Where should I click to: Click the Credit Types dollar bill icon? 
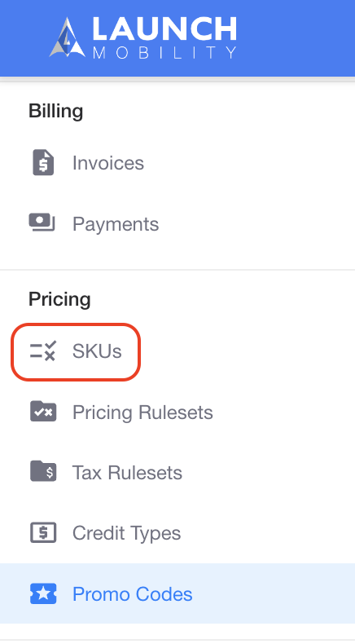tap(43, 532)
